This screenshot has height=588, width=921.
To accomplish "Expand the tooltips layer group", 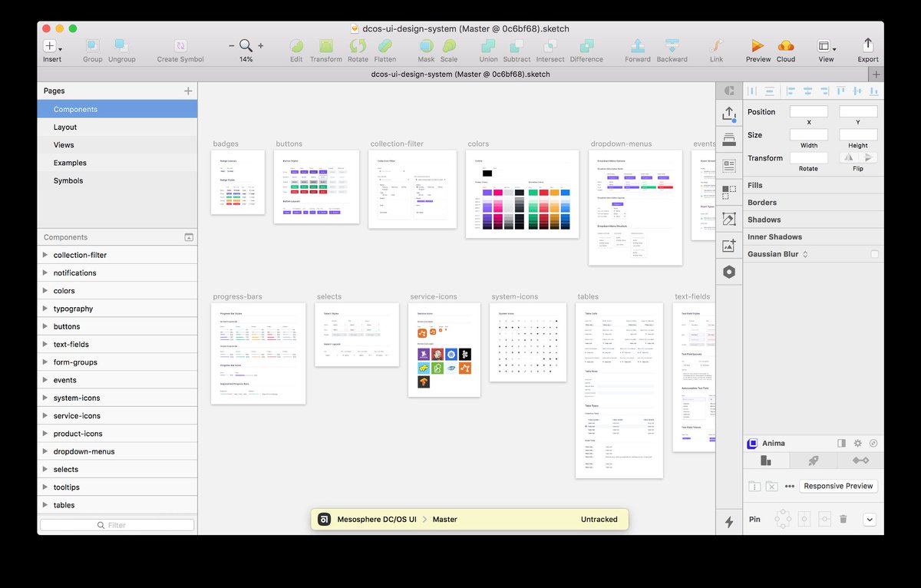I will tap(45, 487).
